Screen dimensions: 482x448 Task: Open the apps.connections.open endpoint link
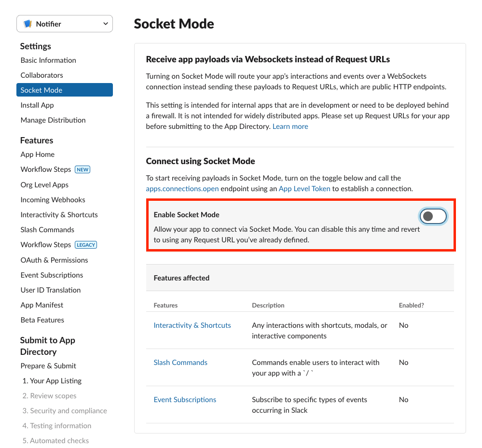182,188
